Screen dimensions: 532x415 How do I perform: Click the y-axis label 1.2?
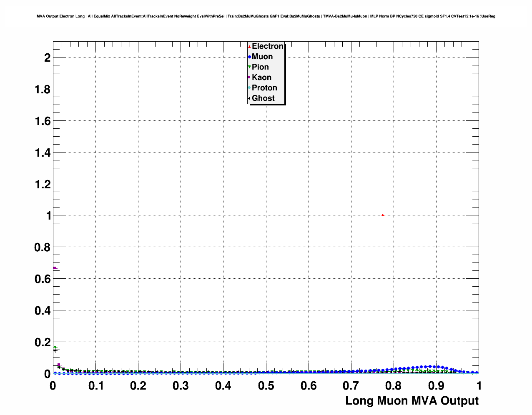pos(43,185)
